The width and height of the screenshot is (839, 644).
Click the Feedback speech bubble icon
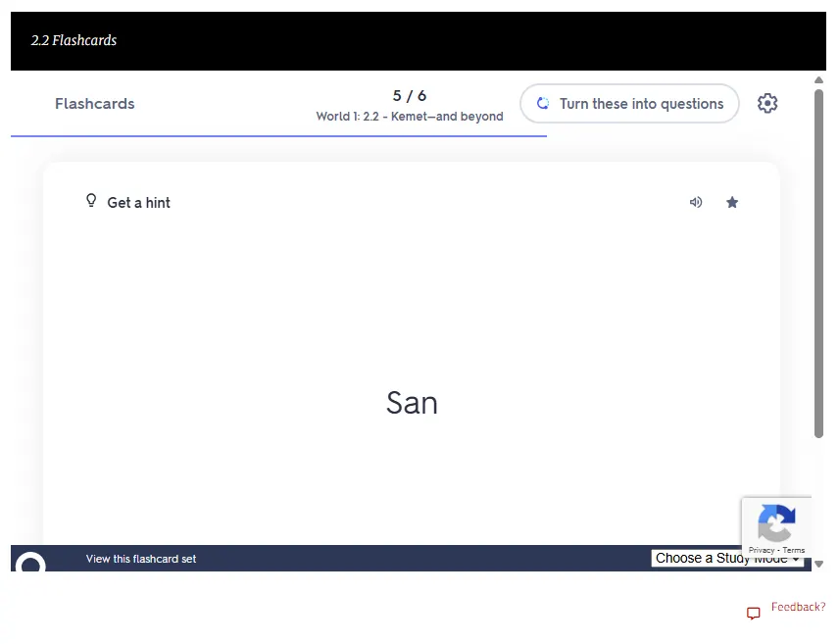pos(754,614)
